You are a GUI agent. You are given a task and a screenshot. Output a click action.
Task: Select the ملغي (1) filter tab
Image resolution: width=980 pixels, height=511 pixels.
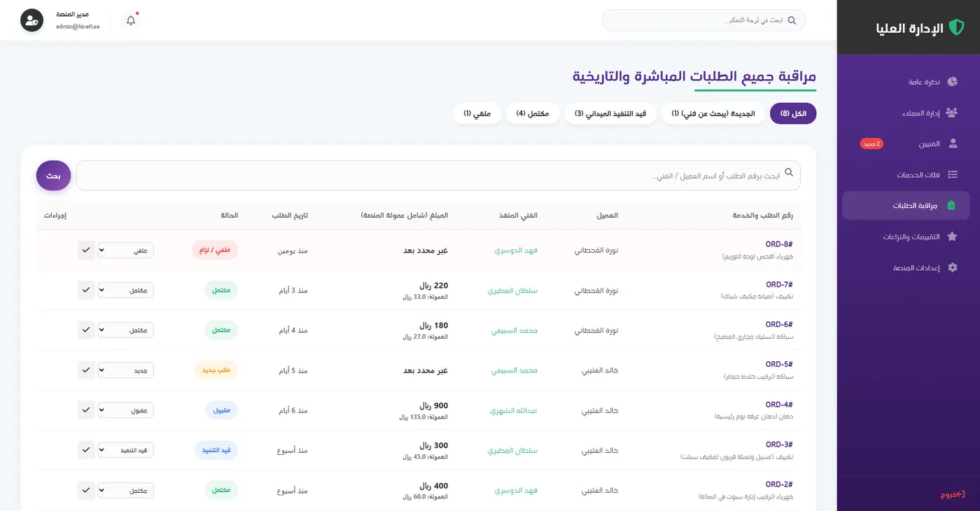[x=477, y=113]
